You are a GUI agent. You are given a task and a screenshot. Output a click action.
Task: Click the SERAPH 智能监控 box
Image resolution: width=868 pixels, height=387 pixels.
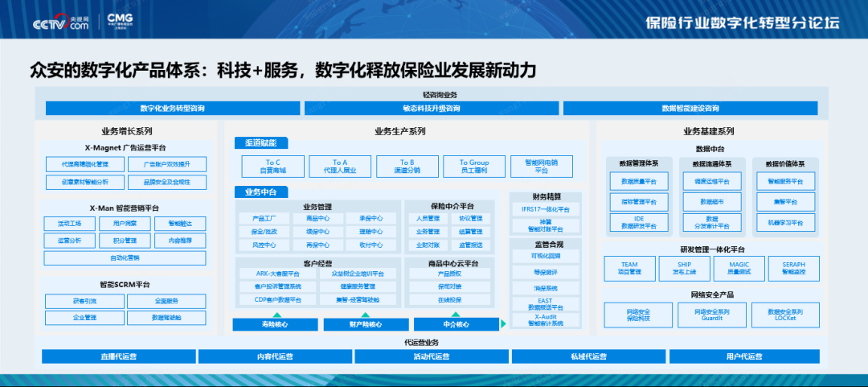[794, 269]
